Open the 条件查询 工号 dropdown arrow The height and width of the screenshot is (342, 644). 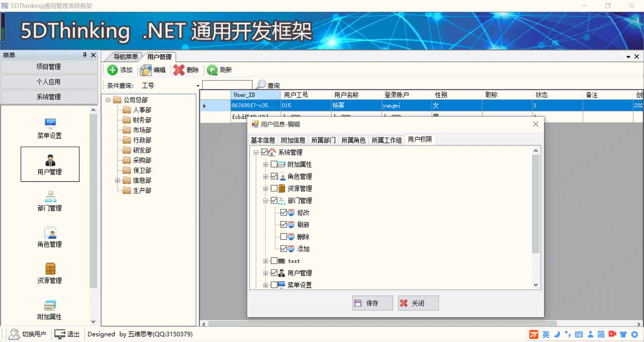click(198, 86)
